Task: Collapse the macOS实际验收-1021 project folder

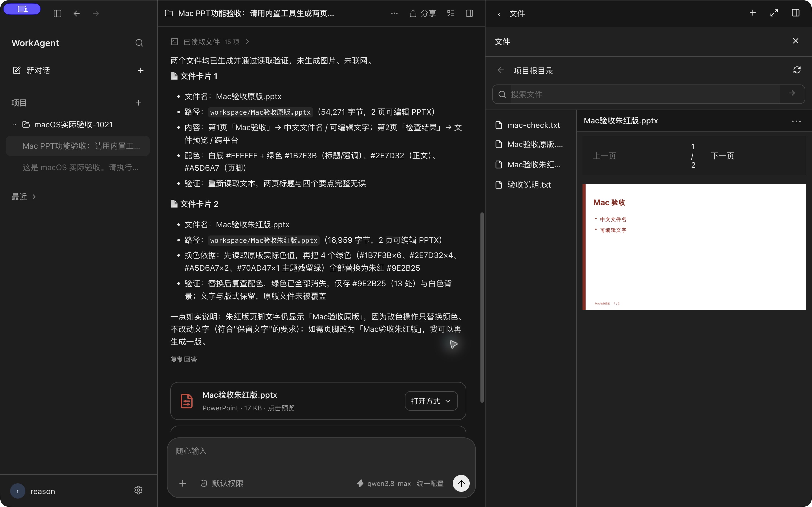Action: (14, 124)
